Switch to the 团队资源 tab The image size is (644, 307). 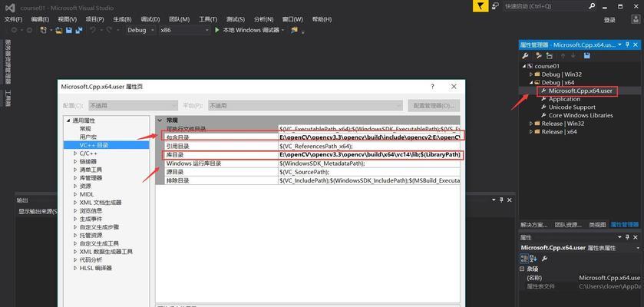click(x=568, y=225)
